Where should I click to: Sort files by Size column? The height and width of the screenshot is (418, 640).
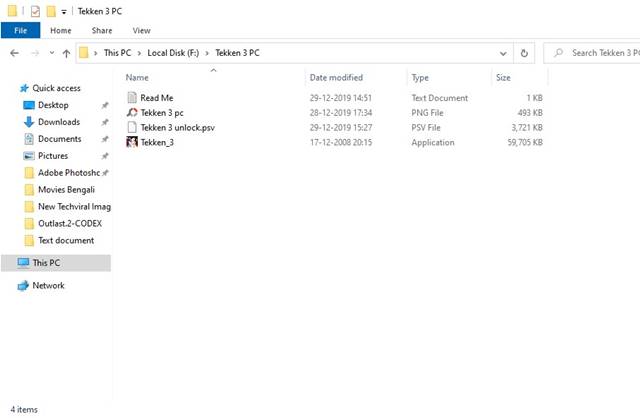503,78
